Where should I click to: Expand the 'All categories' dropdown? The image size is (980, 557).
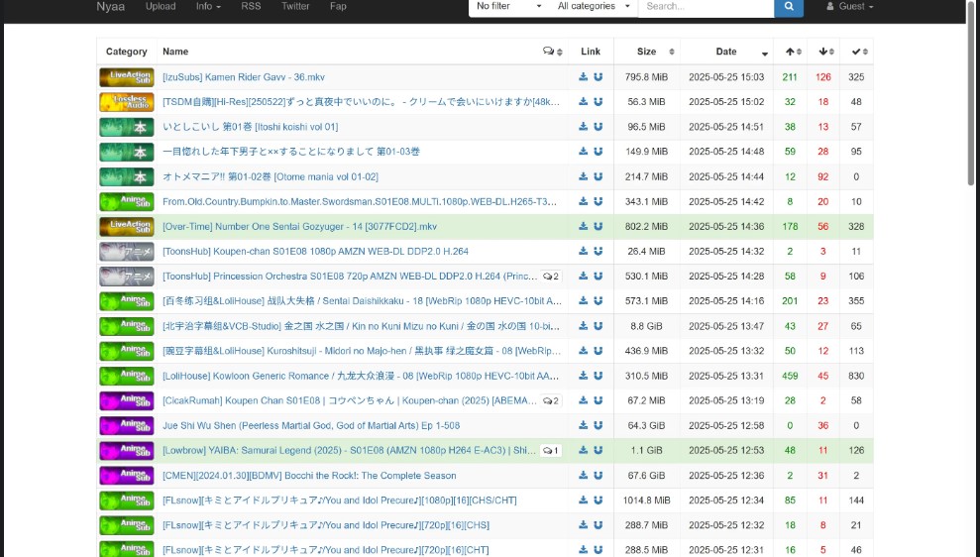[x=593, y=7]
